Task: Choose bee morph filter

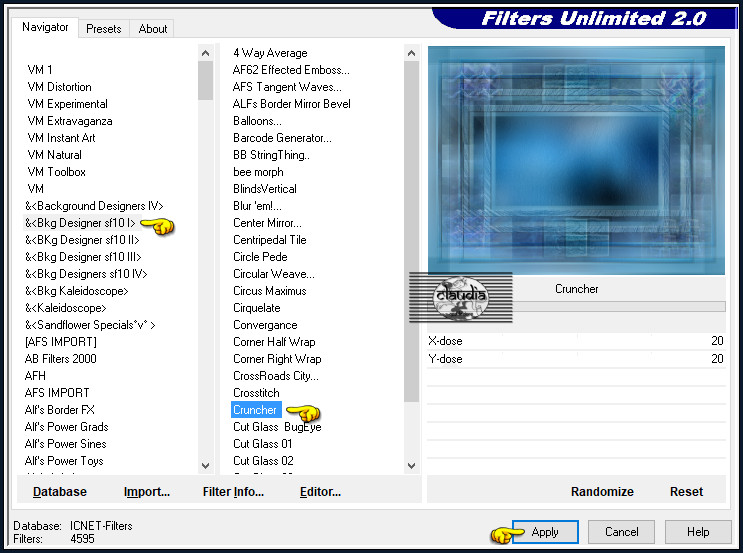Action: pyautogui.click(x=258, y=172)
